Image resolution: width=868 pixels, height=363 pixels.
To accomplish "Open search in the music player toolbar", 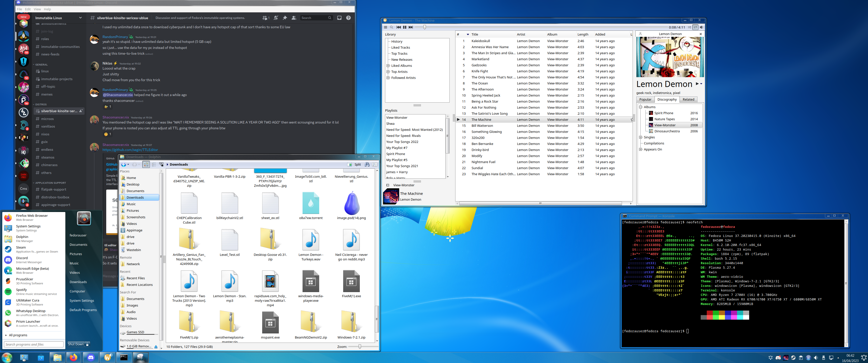I will click(392, 27).
